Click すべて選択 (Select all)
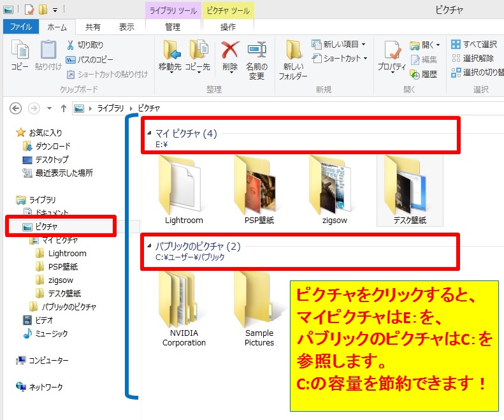 456,45
